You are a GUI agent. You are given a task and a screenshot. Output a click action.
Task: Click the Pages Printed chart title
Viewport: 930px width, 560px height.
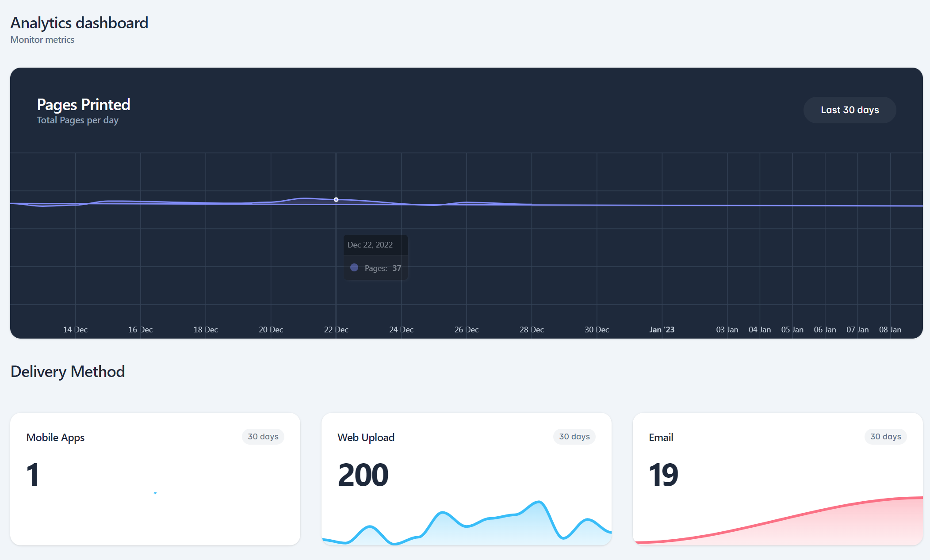(84, 105)
